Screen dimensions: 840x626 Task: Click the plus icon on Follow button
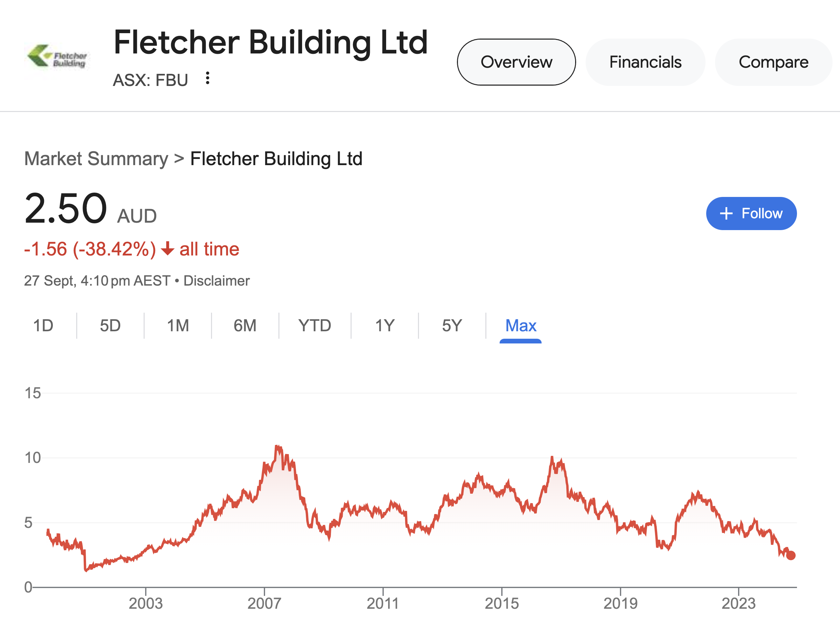pyautogui.click(x=726, y=213)
